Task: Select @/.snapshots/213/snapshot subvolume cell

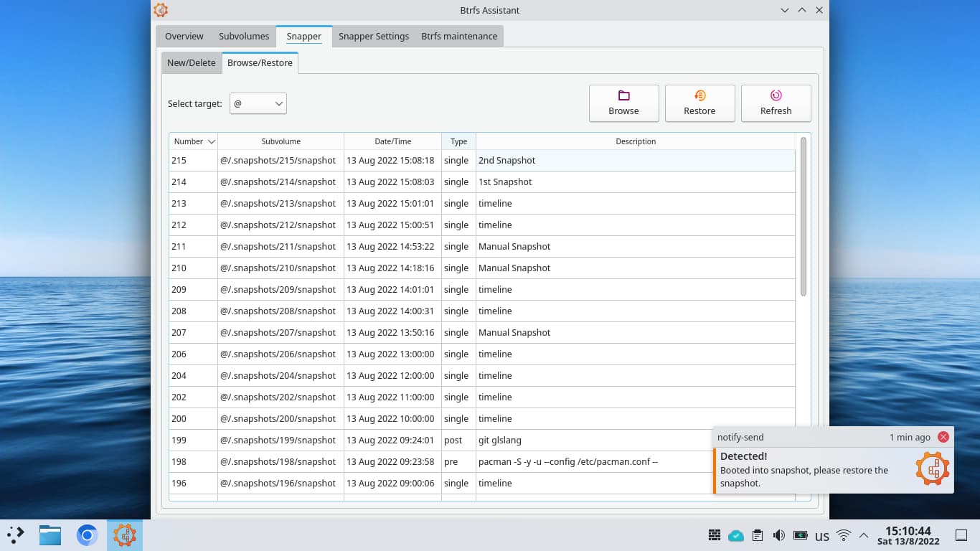Action: (281, 203)
